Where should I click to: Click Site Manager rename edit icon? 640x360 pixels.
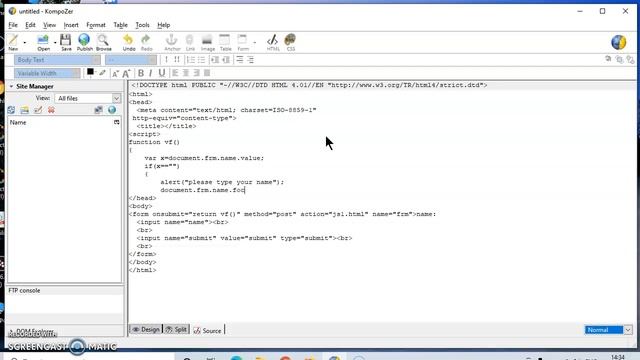(38, 110)
